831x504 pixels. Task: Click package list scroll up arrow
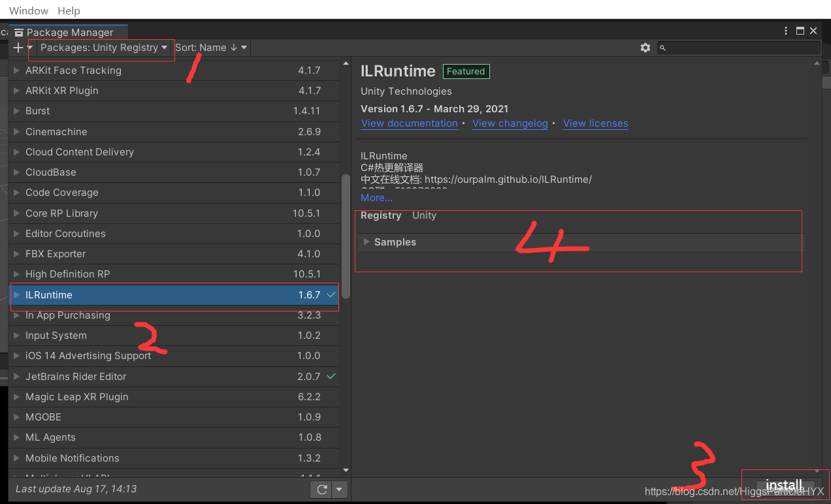346,63
